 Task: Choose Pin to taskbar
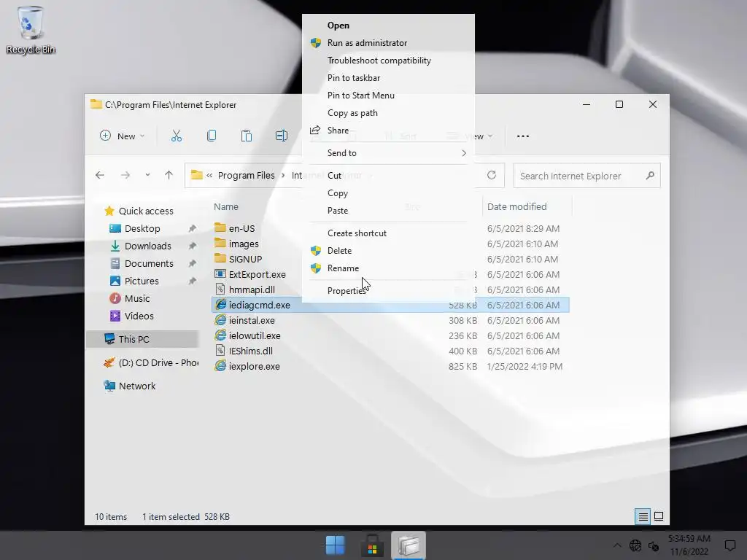point(388,77)
